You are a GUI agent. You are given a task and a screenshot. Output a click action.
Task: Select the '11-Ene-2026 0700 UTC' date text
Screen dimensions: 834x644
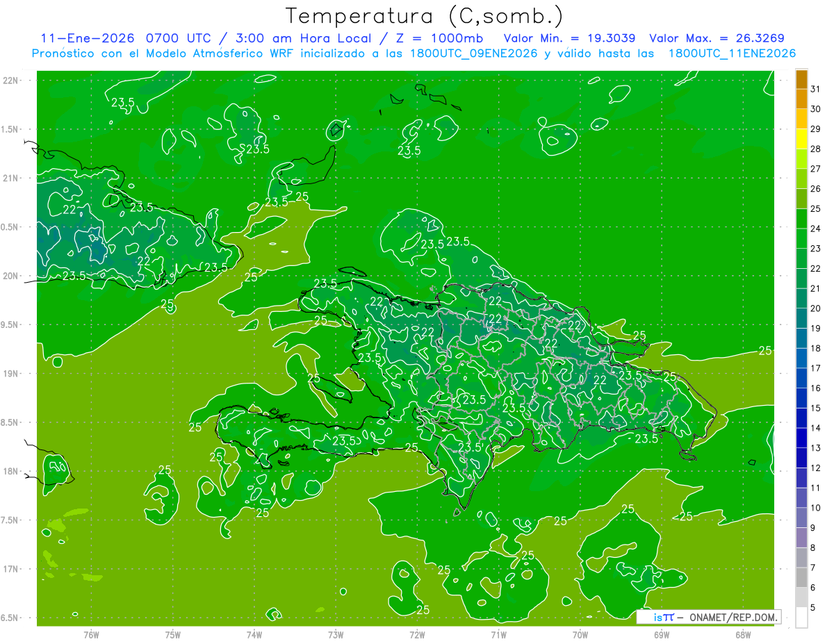coord(126,38)
